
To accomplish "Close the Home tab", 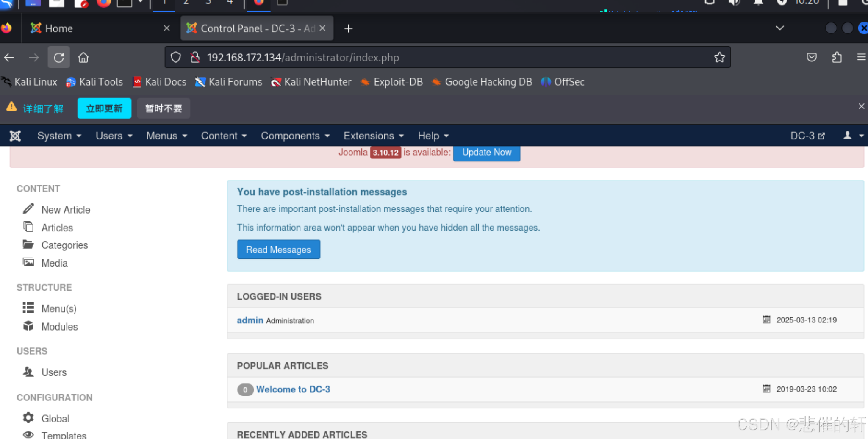I will (166, 28).
